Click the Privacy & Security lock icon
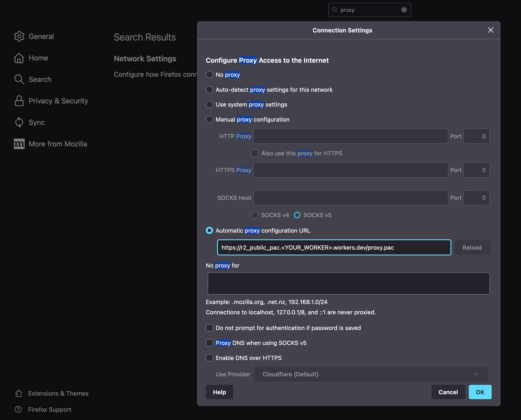 click(x=19, y=101)
